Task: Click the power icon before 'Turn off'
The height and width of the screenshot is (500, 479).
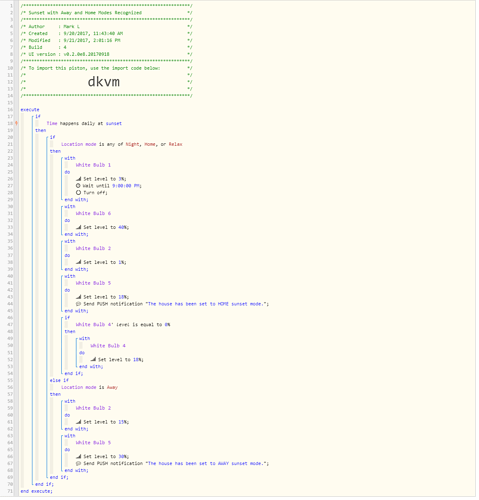Action: (78, 193)
